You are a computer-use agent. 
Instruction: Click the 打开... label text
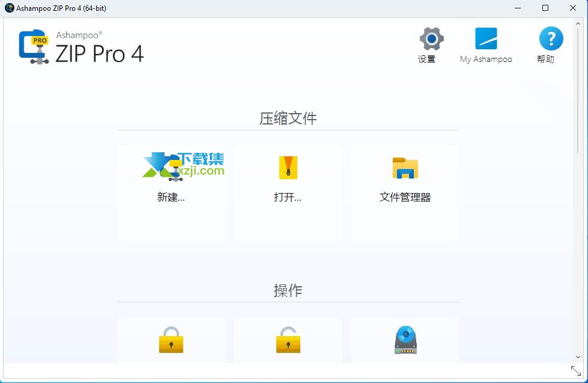click(x=288, y=197)
